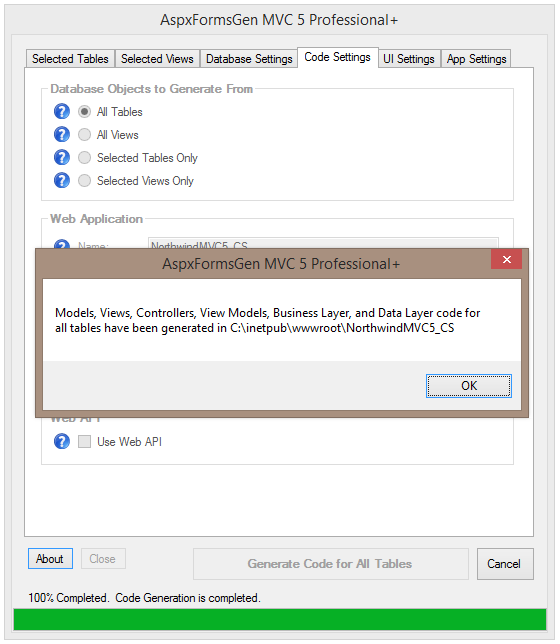Go to Database Settings tab
This screenshot has width=560, height=644.
point(249,59)
